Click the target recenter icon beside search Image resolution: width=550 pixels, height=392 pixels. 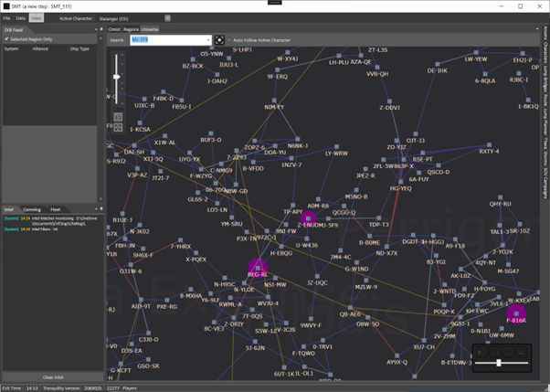pyautogui.click(x=220, y=40)
